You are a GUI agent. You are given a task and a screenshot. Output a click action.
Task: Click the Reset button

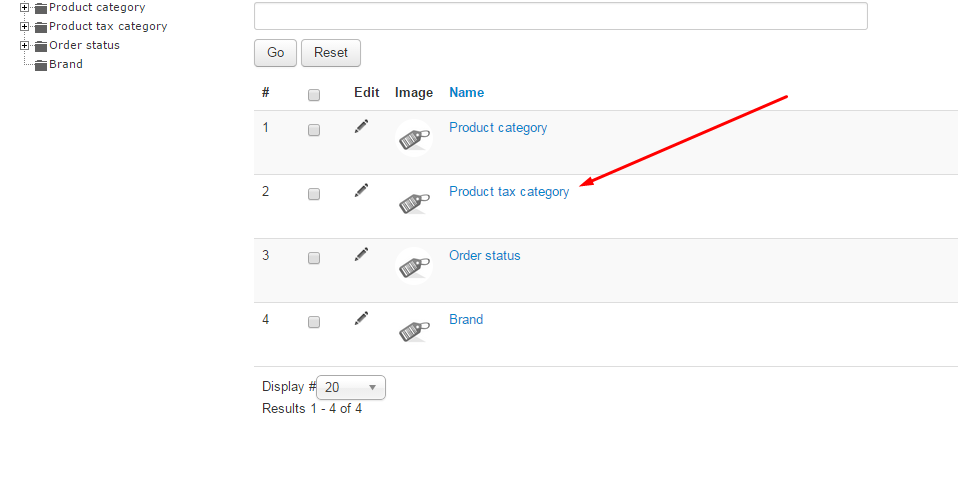331,53
